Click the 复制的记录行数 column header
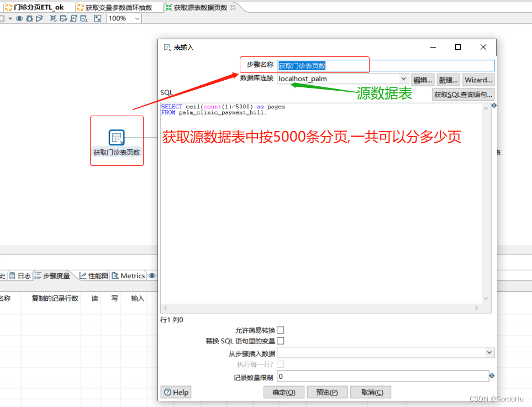This screenshot has width=532, height=407. (x=55, y=299)
